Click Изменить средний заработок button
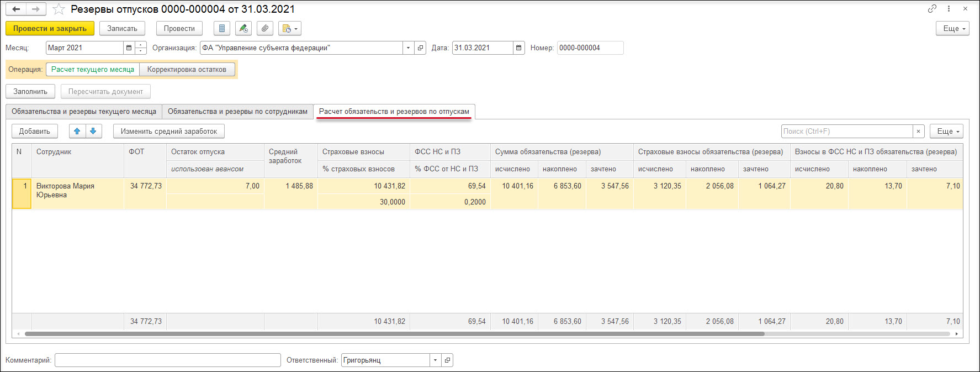The width and height of the screenshot is (980, 372). [x=169, y=131]
